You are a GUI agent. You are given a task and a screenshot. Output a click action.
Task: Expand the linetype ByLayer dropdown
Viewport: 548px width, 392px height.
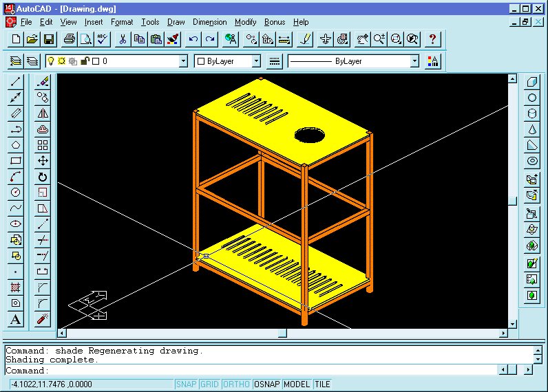tap(414, 61)
